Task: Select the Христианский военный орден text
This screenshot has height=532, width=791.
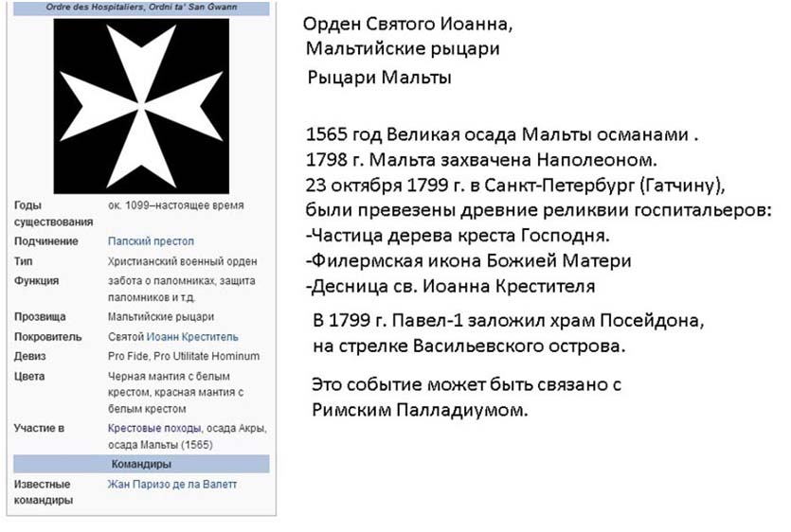Action: click(x=182, y=261)
